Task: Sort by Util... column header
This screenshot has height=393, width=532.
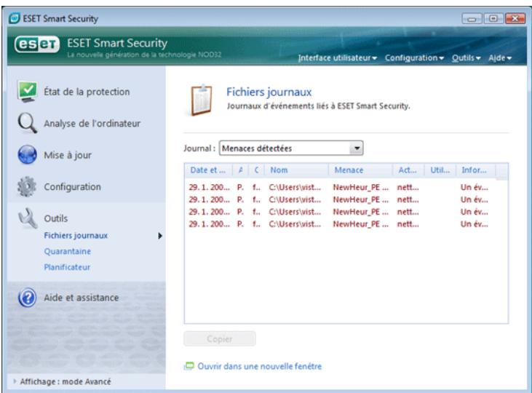Action: [440, 170]
